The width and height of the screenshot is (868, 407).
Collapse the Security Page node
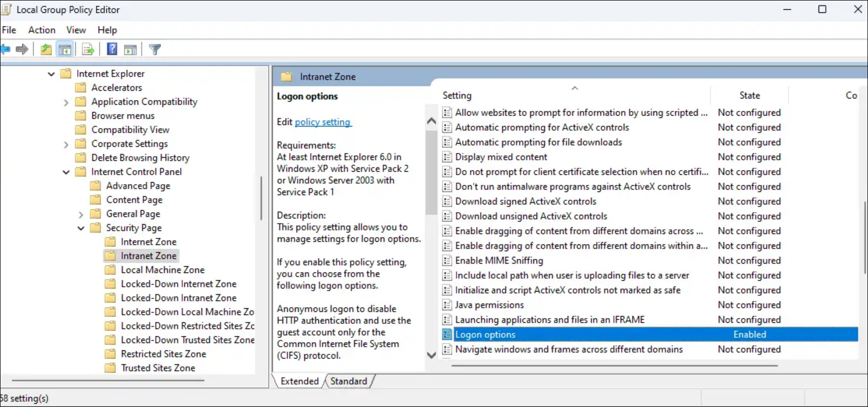[81, 228]
